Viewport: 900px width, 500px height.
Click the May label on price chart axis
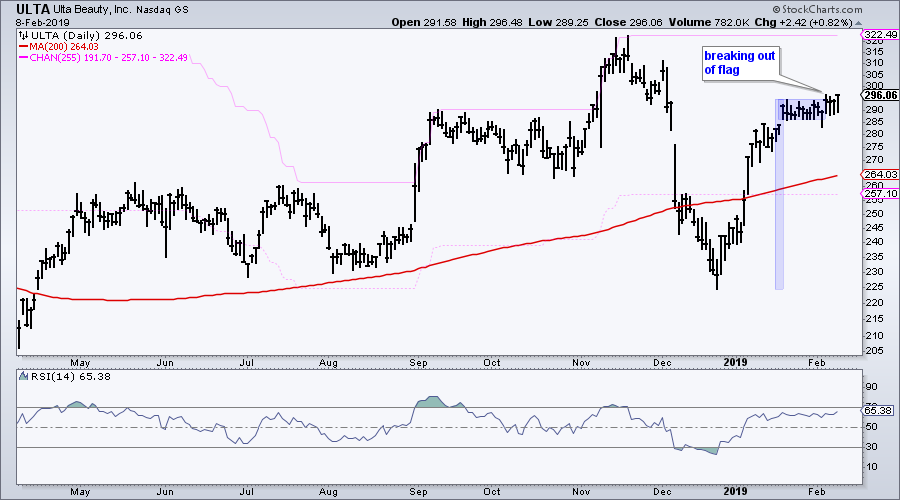click(x=80, y=363)
